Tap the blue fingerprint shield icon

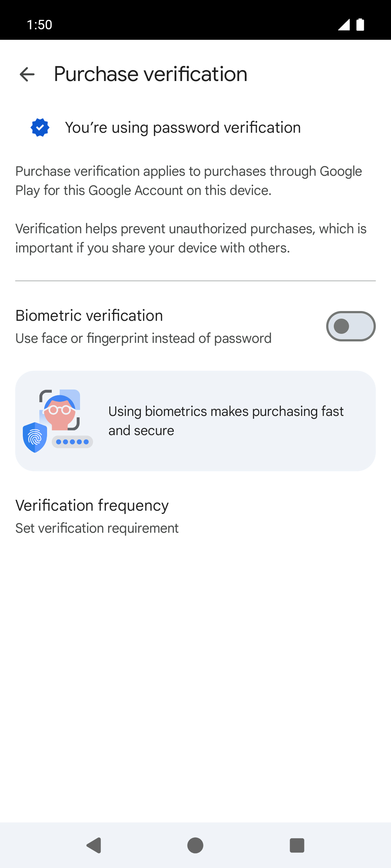click(x=35, y=438)
